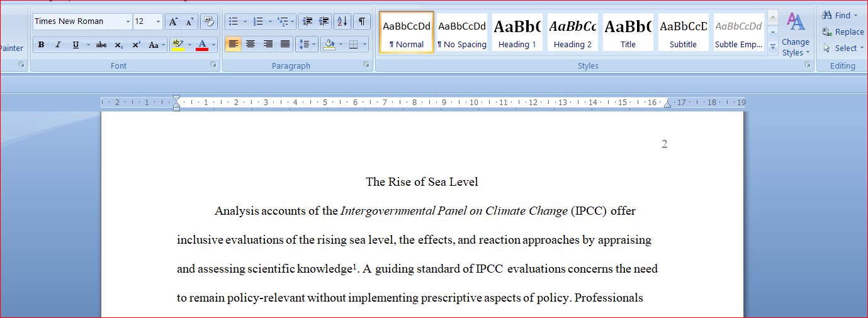Show or hide paragraph marks
This screenshot has height=318, width=868.
click(x=361, y=21)
